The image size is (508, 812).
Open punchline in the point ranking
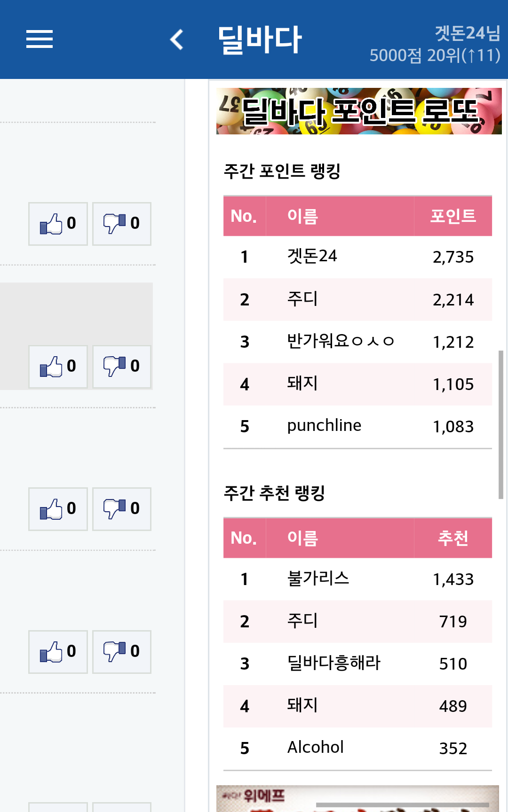tap(324, 426)
